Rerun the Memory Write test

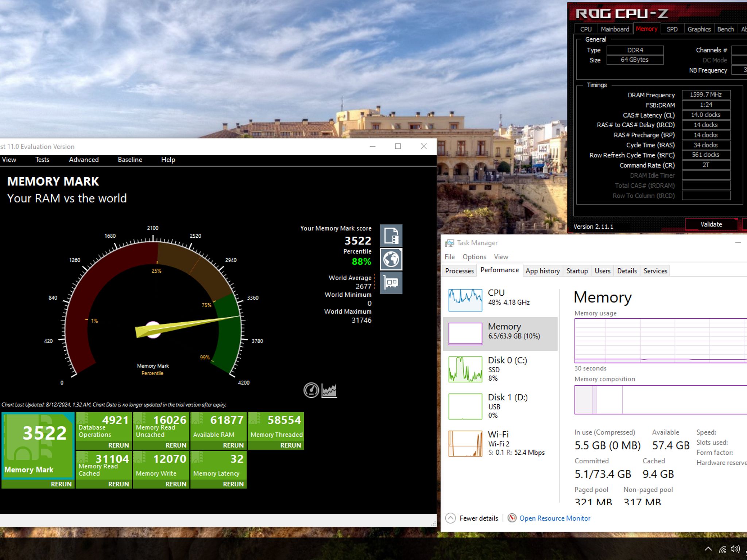[176, 484]
